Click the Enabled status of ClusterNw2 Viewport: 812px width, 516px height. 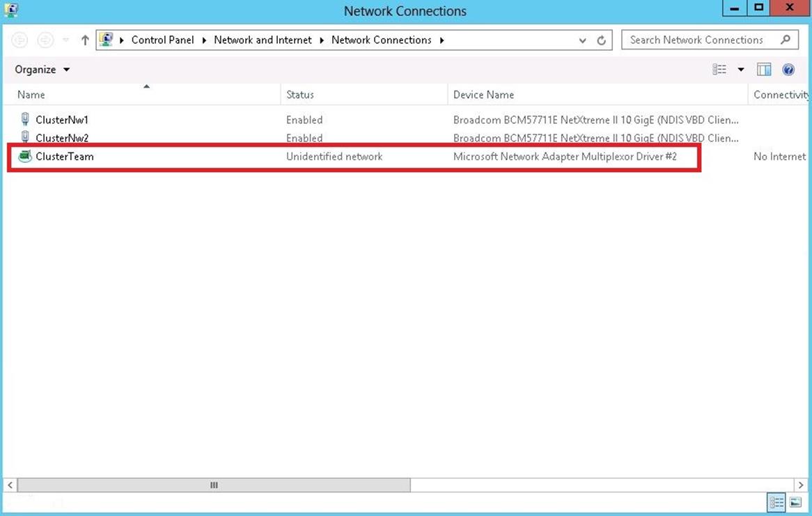[304, 139]
